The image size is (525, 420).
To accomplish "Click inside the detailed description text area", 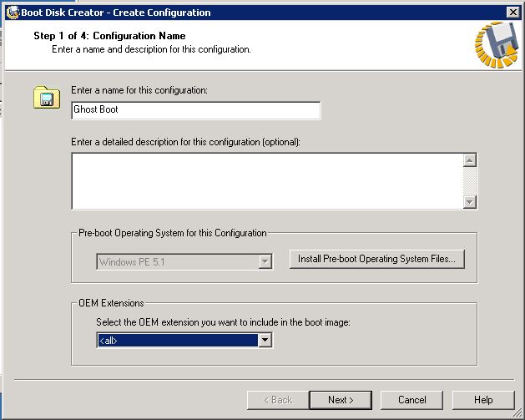I will point(267,181).
